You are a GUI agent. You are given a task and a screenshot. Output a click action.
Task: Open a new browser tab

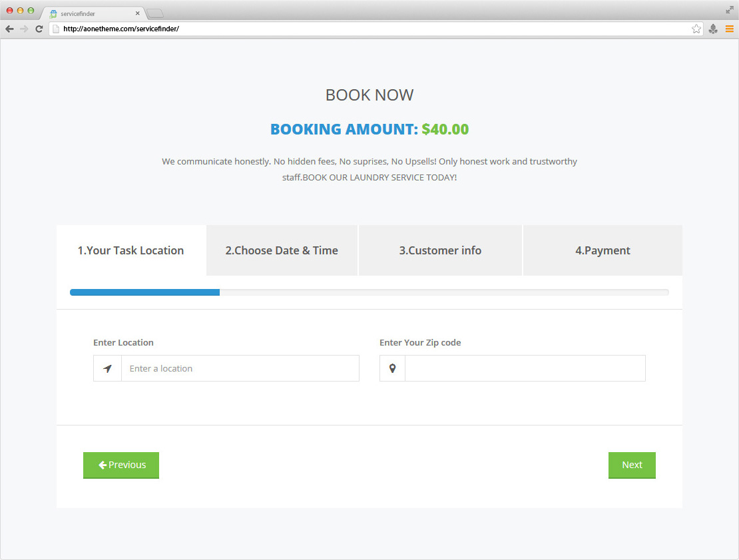pyautogui.click(x=155, y=13)
